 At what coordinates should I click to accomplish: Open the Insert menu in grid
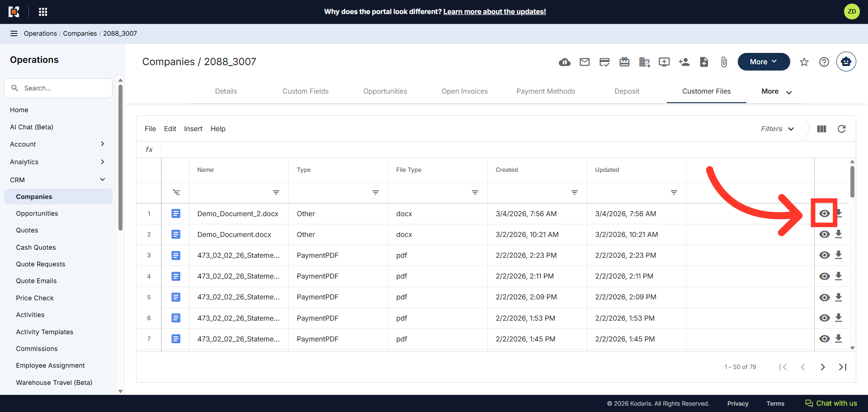point(193,129)
